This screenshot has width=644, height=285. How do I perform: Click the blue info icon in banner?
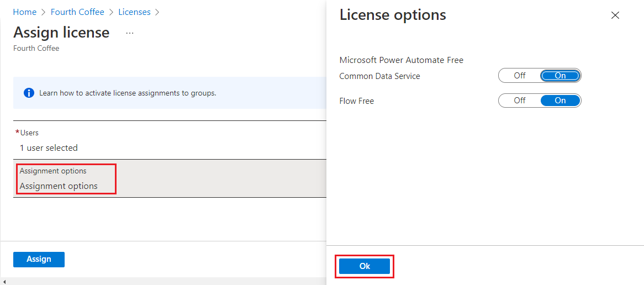coord(29,93)
